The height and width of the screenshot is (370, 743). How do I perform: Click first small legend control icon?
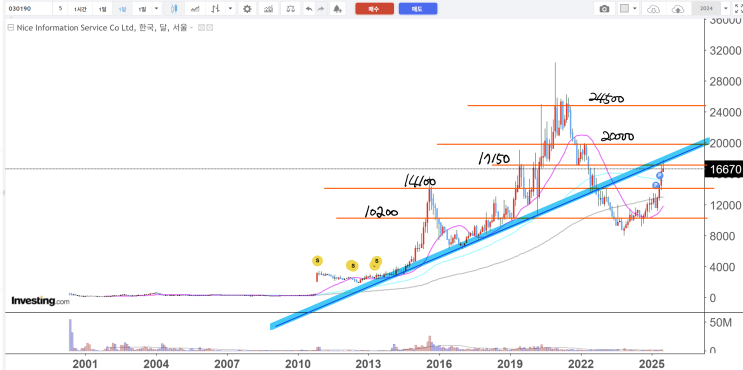point(201,27)
